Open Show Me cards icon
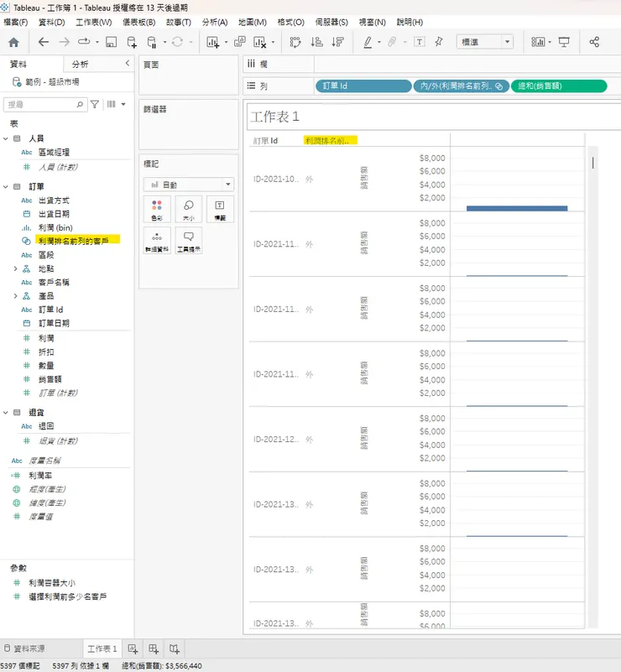 click(x=538, y=42)
